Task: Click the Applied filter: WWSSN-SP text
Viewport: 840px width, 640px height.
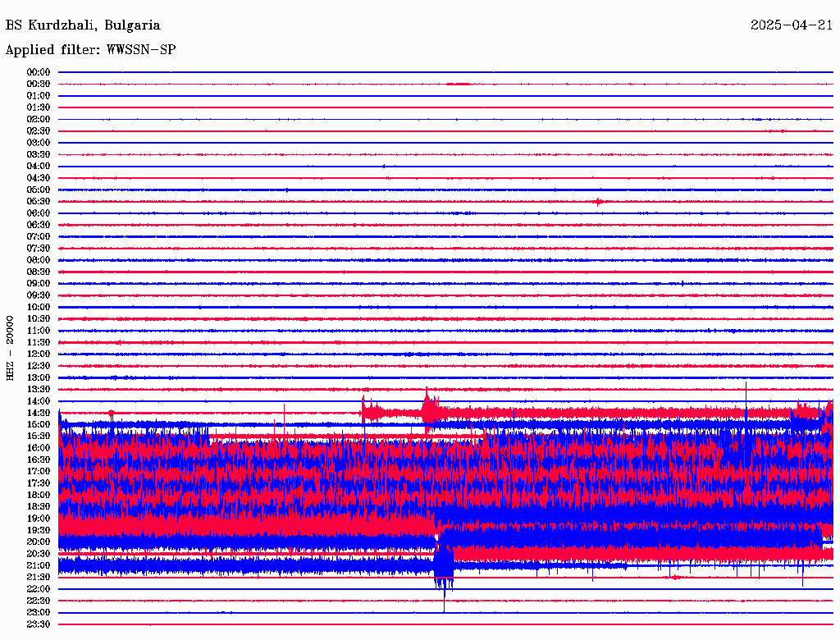Action: [x=90, y=50]
